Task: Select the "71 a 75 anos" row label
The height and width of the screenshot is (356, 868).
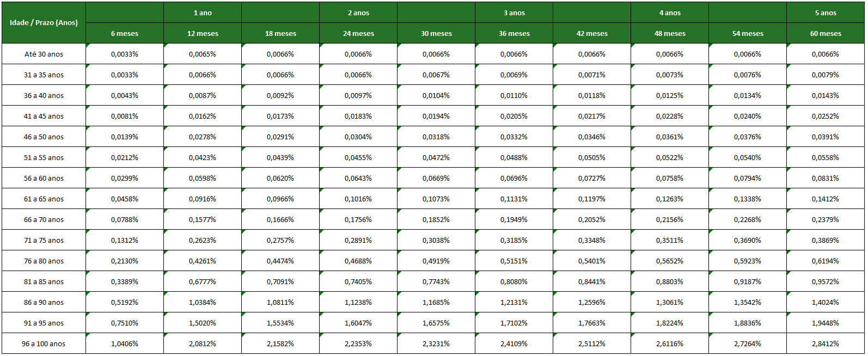Action: [44, 241]
